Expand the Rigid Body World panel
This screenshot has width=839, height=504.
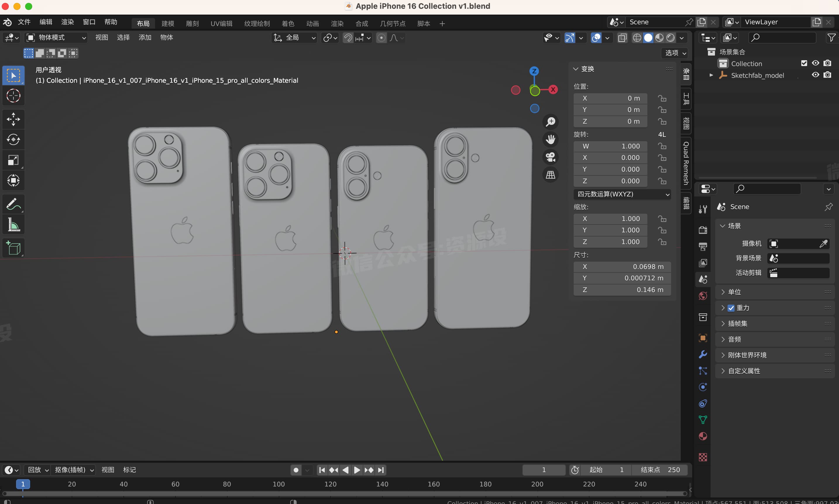775,355
